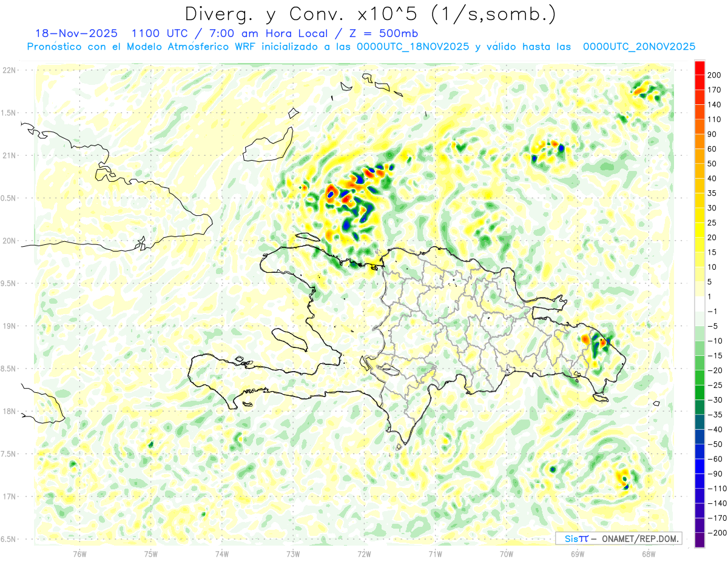
Task: Click the '6.5N' latitude label
Action: 9,539
